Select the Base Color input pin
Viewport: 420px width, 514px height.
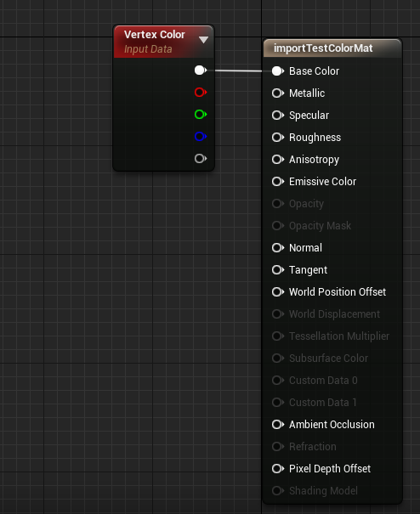(278, 71)
